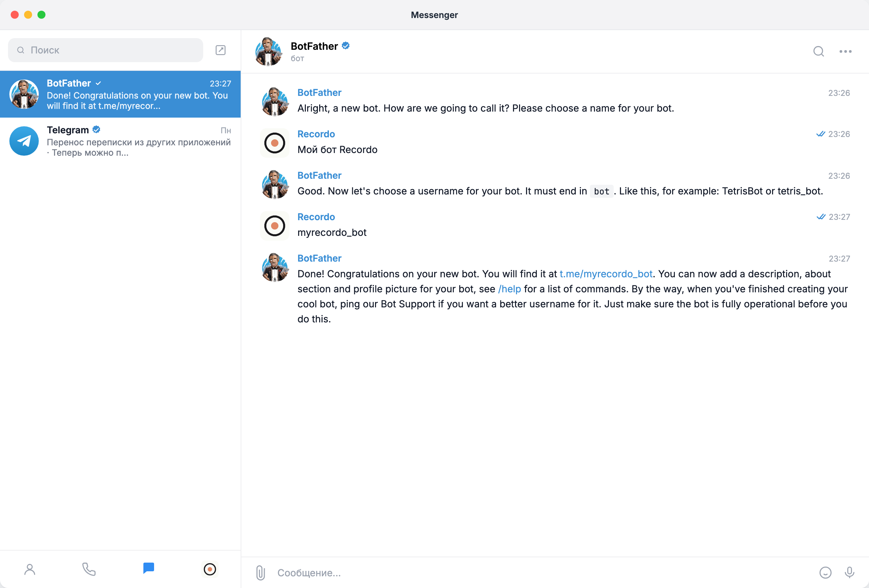Switch to the Calls phone tab
The width and height of the screenshot is (869, 588).
point(89,569)
